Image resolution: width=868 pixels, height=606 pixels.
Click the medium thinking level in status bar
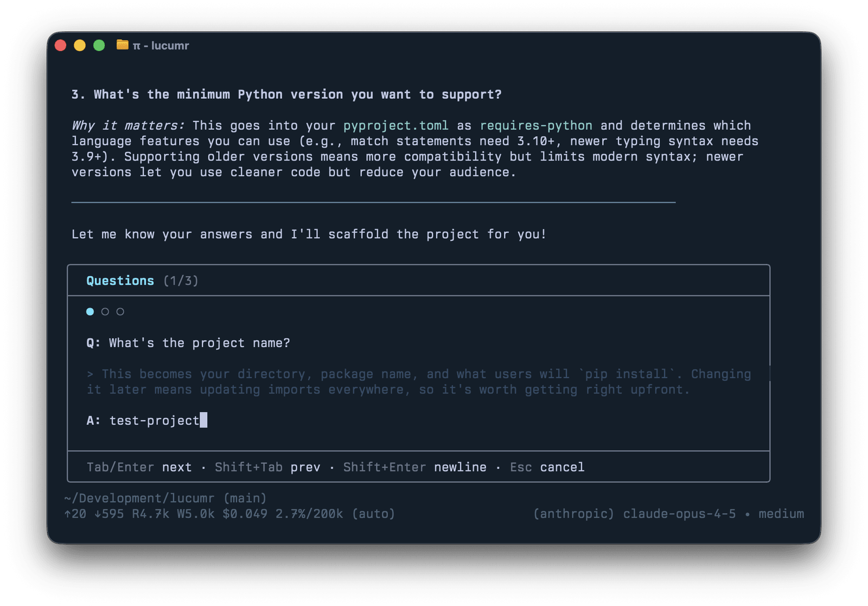[x=781, y=514]
